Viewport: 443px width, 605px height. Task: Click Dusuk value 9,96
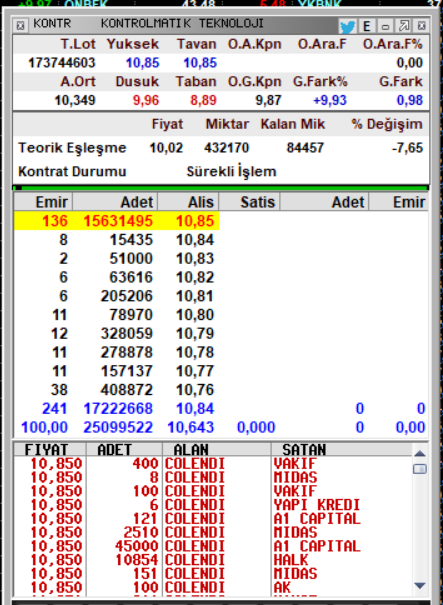[146, 100]
